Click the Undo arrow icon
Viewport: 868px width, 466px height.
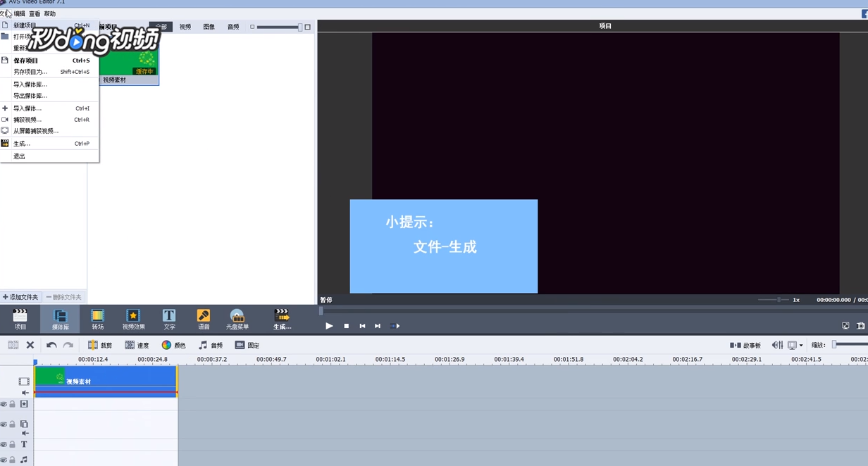pos(50,345)
